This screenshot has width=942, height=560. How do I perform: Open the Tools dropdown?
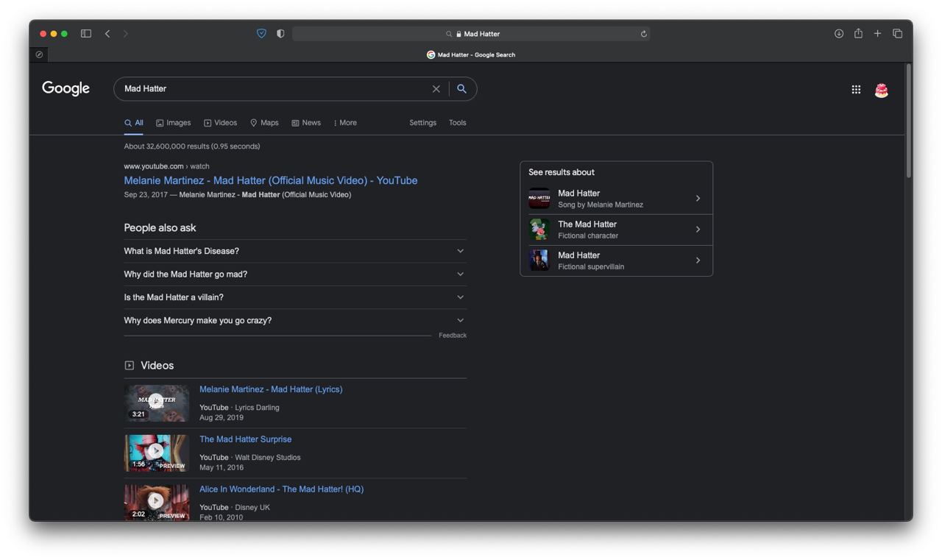pyautogui.click(x=458, y=123)
